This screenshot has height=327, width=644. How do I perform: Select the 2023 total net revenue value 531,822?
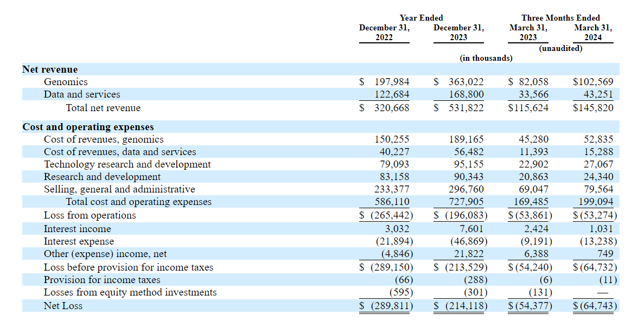465,108
